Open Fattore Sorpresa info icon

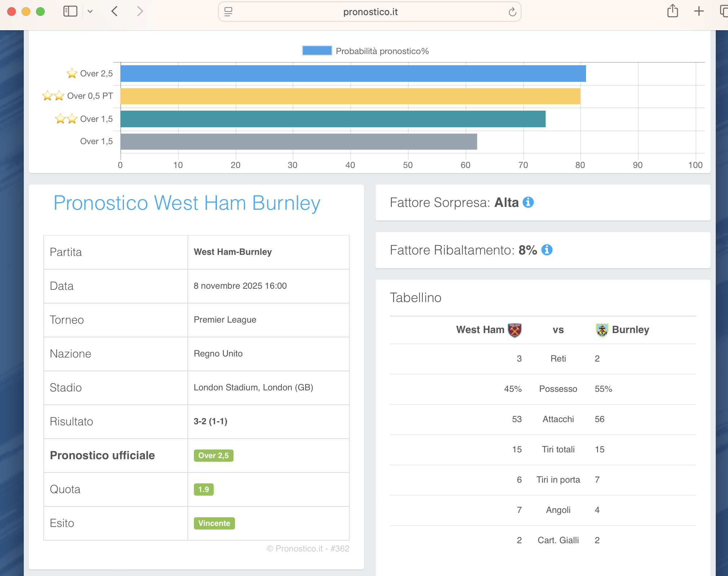tap(528, 202)
